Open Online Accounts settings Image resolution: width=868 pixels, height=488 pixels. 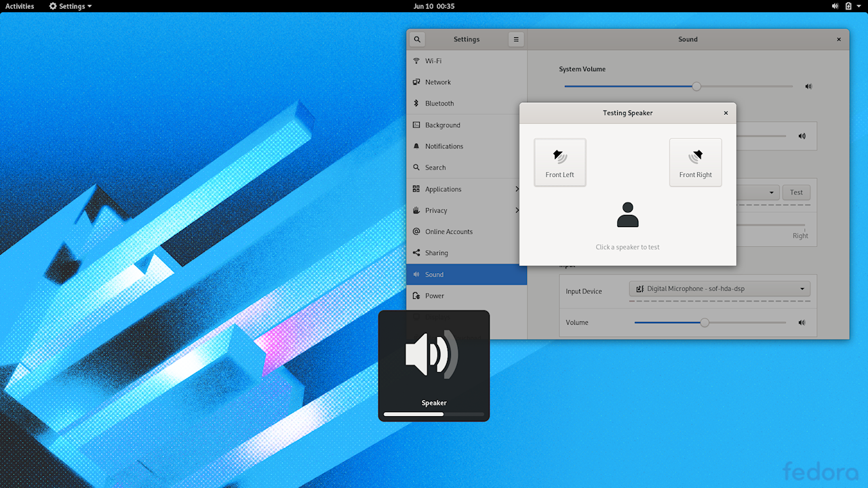(467, 232)
